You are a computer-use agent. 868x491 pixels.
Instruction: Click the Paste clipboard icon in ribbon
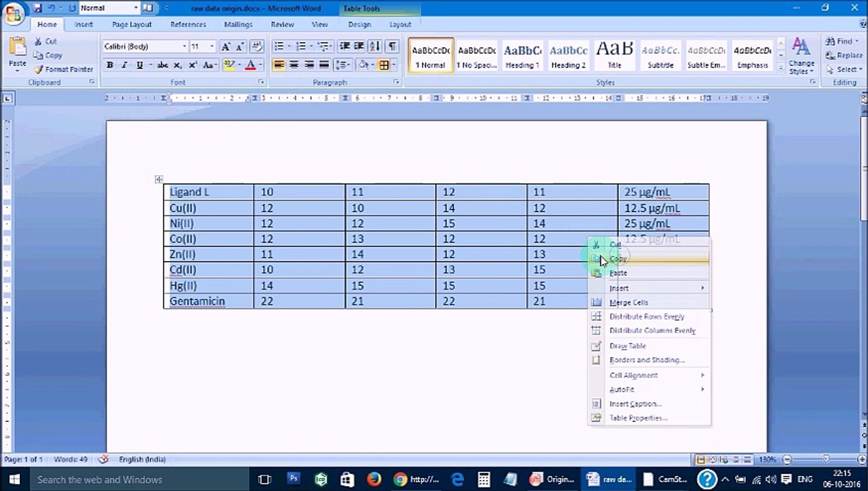click(x=17, y=48)
